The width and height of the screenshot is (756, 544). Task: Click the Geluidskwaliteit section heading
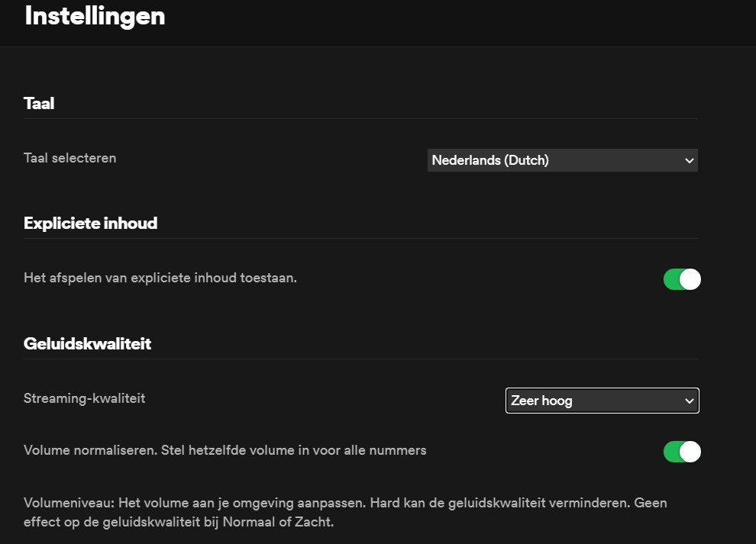pyautogui.click(x=87, y=343)
